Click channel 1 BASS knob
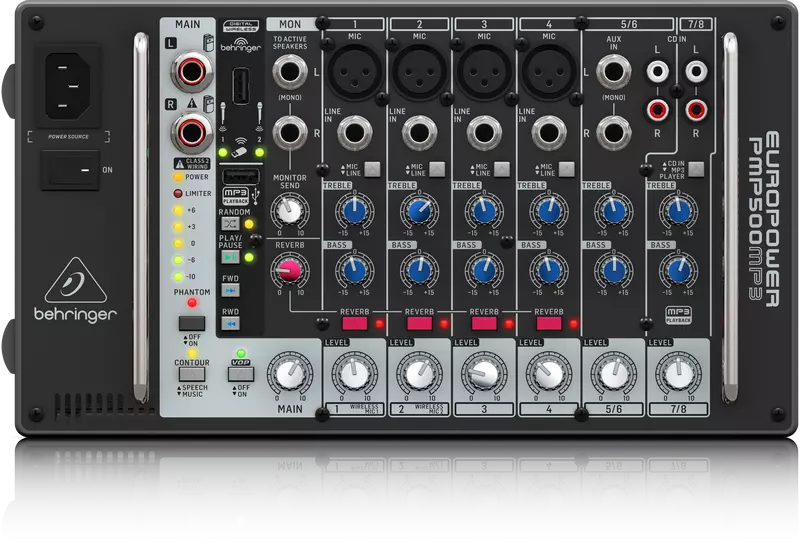 click(355, 270)
